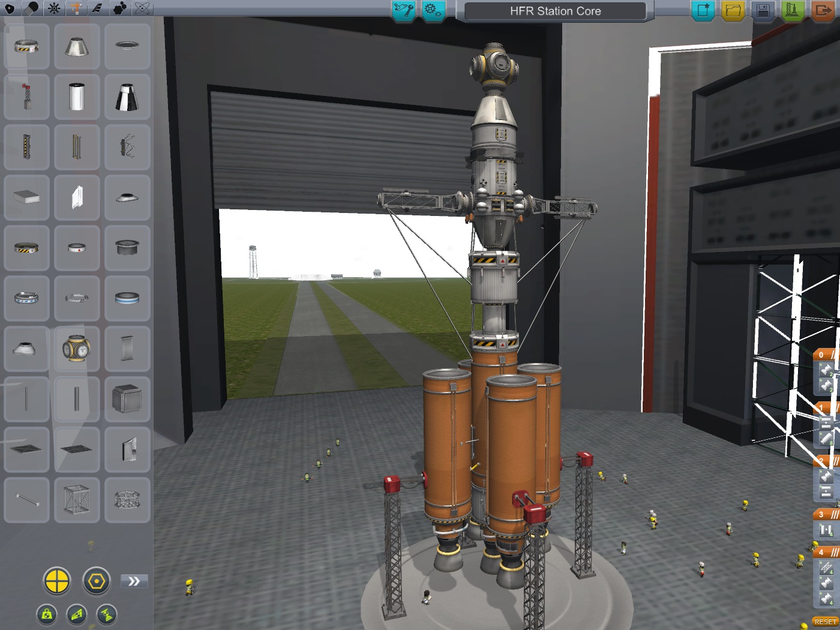Pick the octagonal girder ring part

point(127,500)
